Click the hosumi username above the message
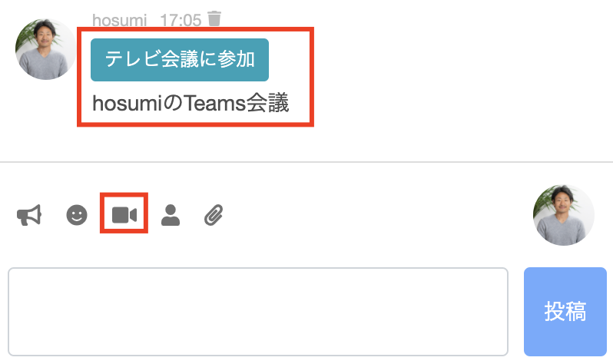The width and height of the screenshot is (613, 364). 119,20
